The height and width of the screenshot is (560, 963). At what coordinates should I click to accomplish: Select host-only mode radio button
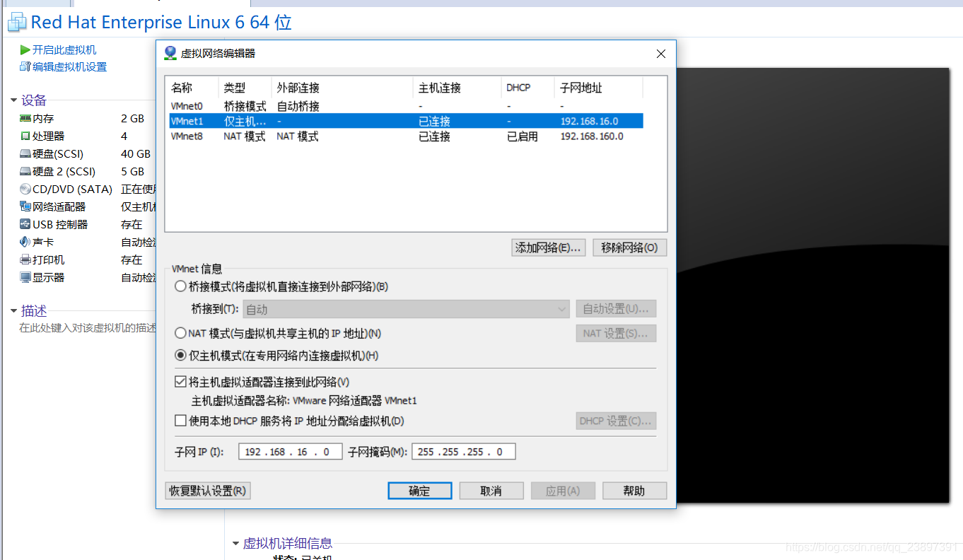(180, 356)
